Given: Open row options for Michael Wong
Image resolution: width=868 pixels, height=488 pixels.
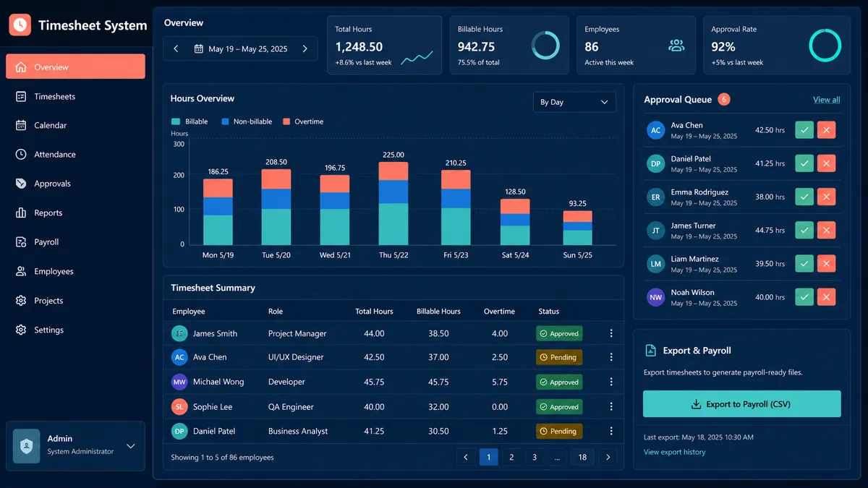Looking at the screenshot, I should pos(611,382).
